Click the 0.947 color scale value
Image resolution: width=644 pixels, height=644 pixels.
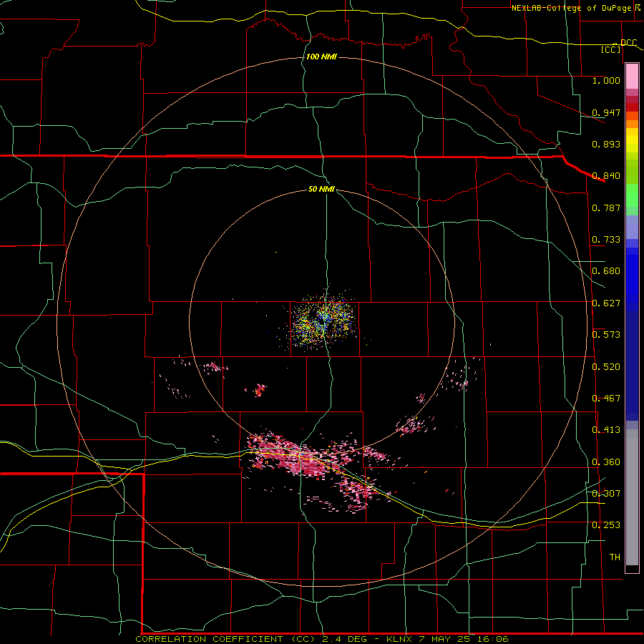point(606,112)
